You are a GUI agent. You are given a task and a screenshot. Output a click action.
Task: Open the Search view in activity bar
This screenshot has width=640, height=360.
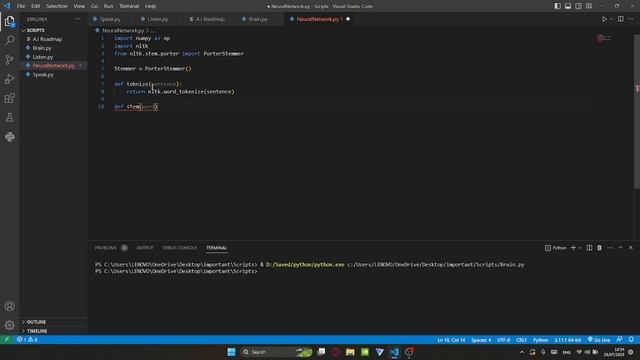(x=10, y=40)
